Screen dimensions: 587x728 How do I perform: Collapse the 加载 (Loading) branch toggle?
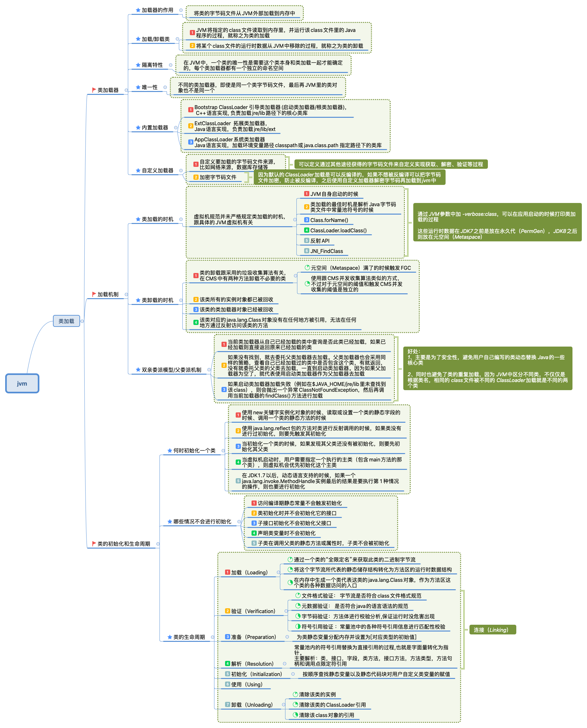[278, 572]
